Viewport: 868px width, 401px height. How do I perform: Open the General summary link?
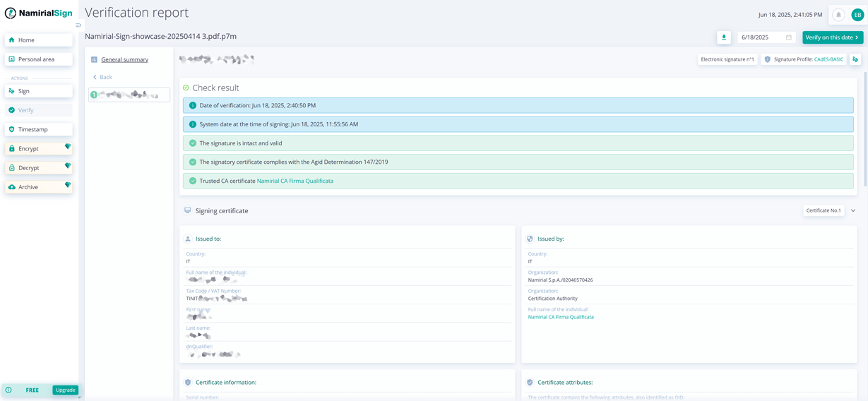point(124,59)
